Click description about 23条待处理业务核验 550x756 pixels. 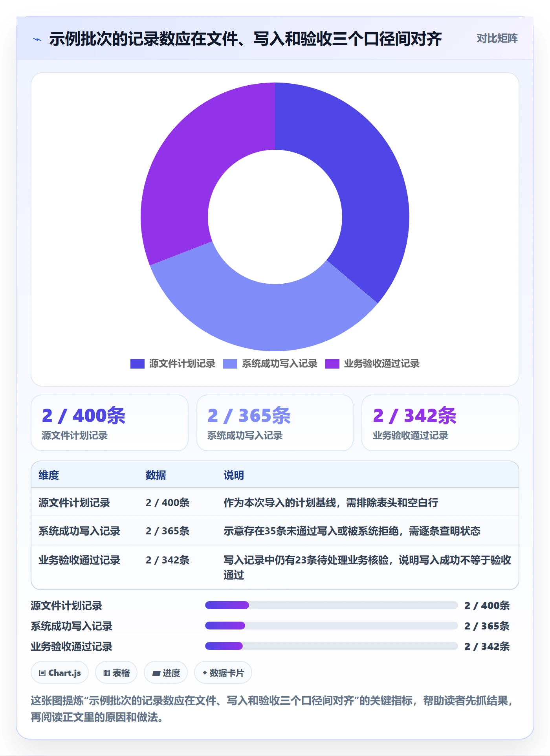(x=367, y=567)
